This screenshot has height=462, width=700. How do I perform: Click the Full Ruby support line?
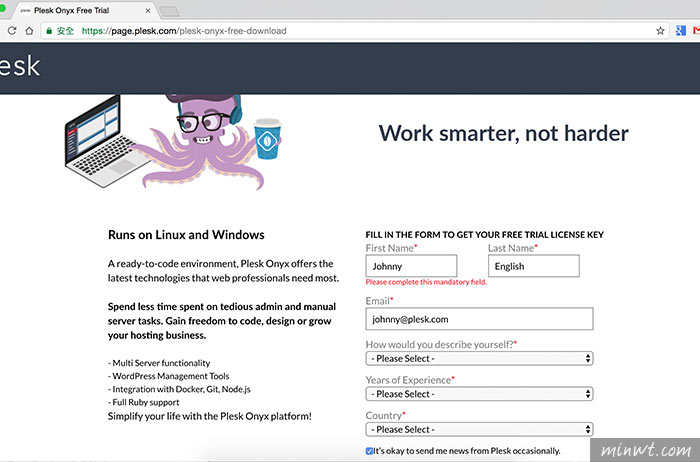pos(144,402)
